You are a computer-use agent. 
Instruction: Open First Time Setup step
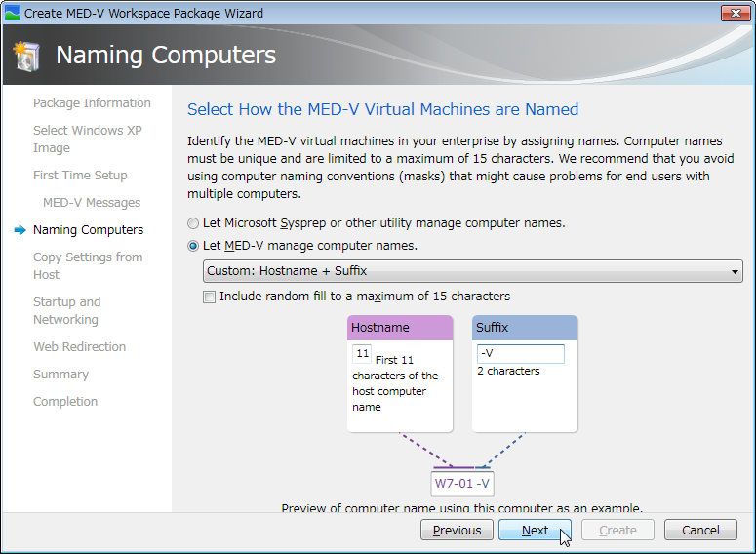pyautogui.click(x=80, y=176)
